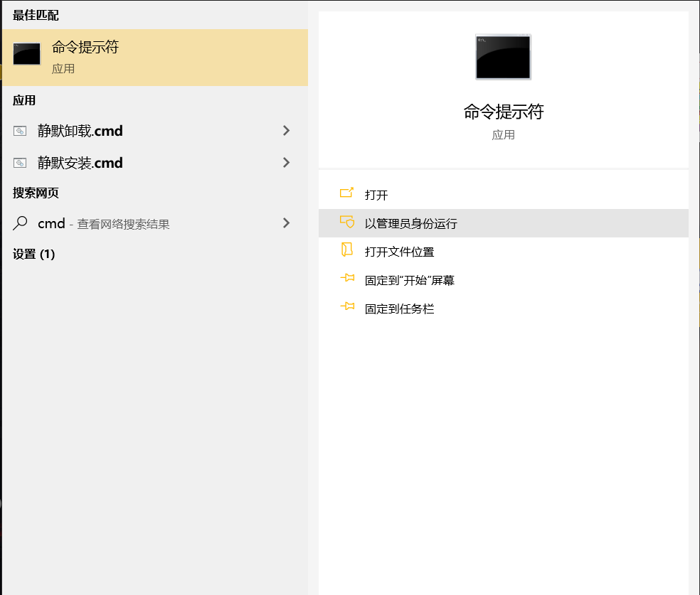Image resolution: width=700 pixels, height=595 pixels.
Task: Click the 静默卸载.cmd file icon
Action: tap(20, 131)
